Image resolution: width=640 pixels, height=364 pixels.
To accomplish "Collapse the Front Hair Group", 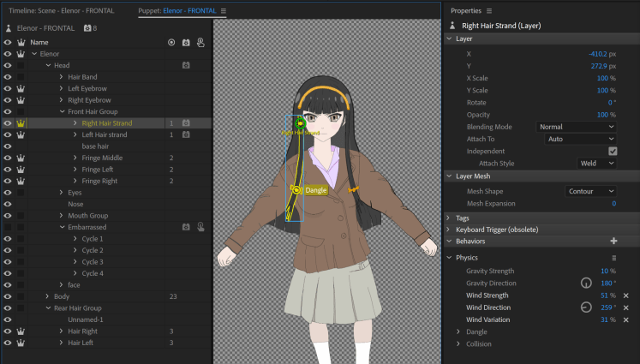I will pos(63,111).
